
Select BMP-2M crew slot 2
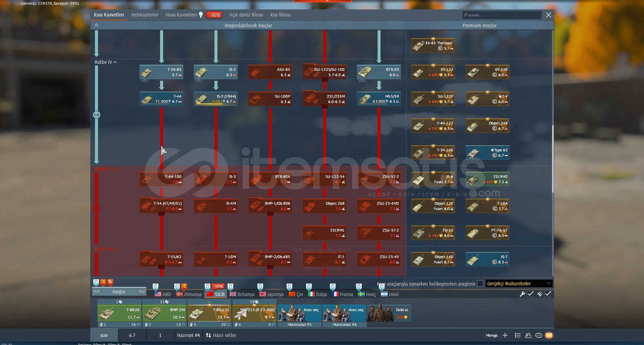(x=164, y=313)
